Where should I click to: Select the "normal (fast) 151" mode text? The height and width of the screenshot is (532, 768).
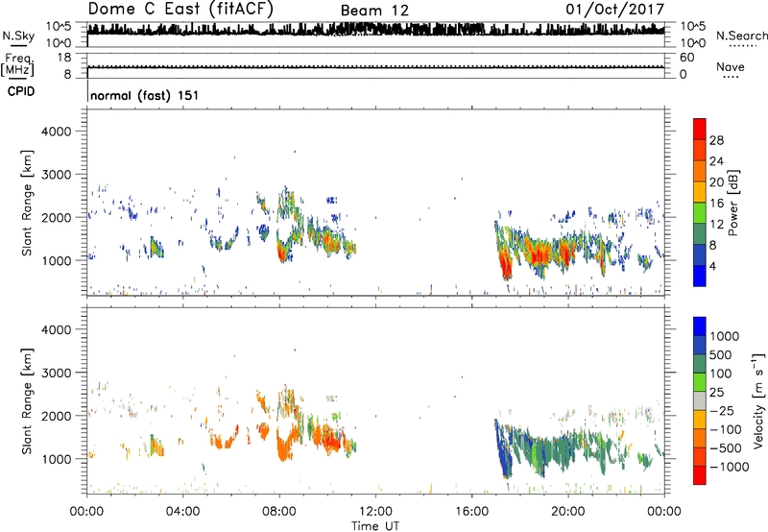tap(145, 95)
